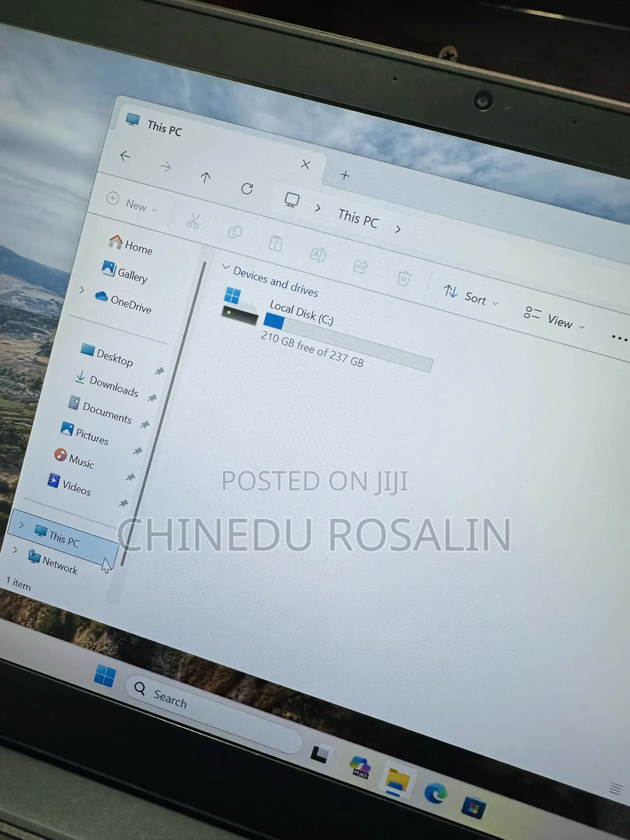
Task: Open the Sort dropdown
Action: click(x=471, y=296)
